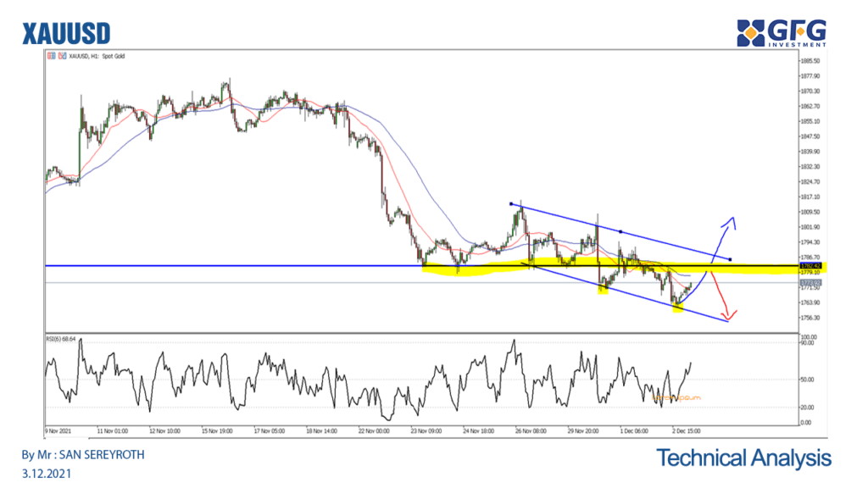Screen dimensions: 868x488
Task: Click the 1885.50 price on the scale
Action: click(x=814, y=61)
